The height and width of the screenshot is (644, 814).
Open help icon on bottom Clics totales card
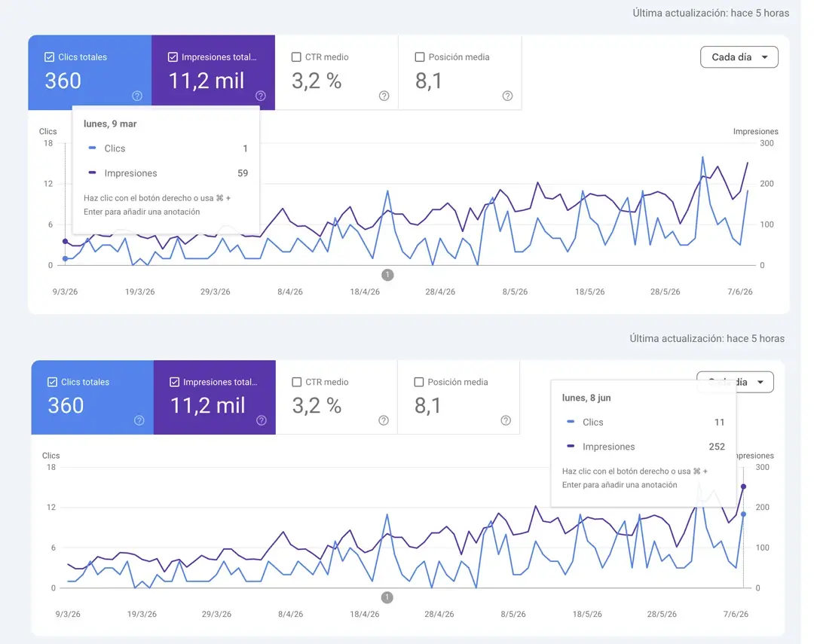[x=139, y=420]
